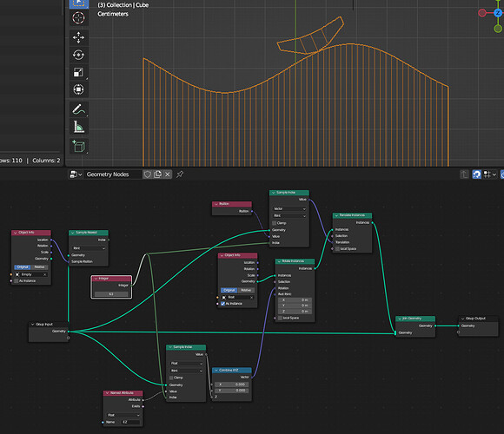
Task: Toggle Clamp on the lower Sample Index node
Action: pos(171,378)
